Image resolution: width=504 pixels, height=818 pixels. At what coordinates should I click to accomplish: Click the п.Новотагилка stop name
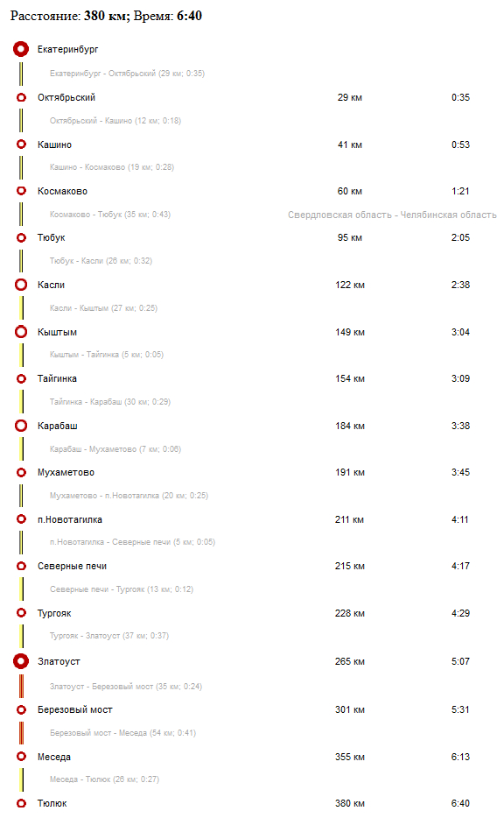click(70, 519)
